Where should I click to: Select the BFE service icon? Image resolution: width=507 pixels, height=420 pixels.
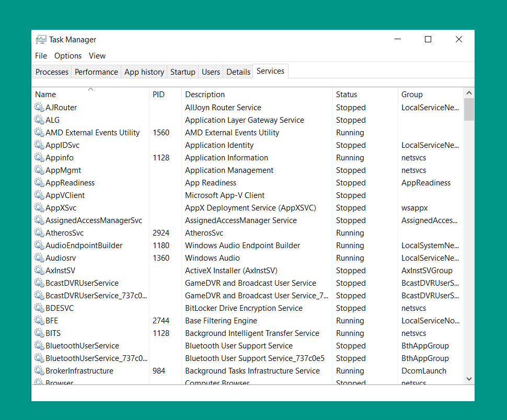point(39,320)
